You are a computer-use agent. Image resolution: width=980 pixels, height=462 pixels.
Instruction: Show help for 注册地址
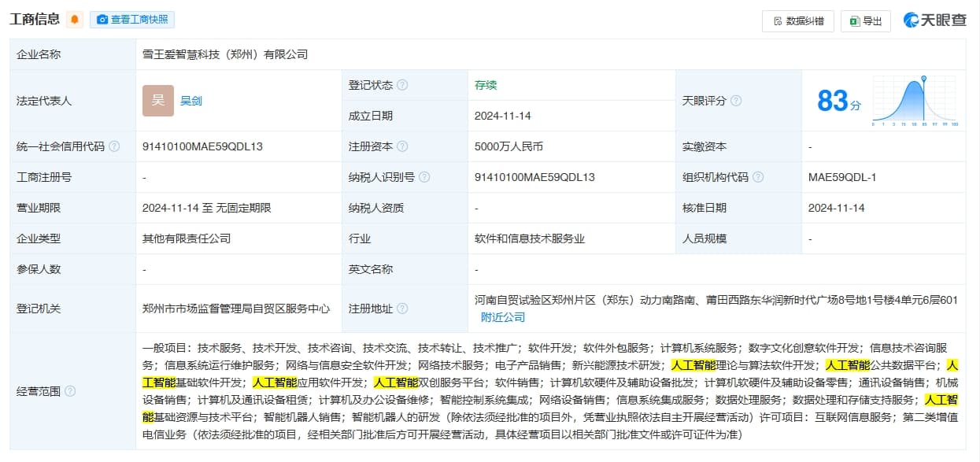tap(402, 309)
